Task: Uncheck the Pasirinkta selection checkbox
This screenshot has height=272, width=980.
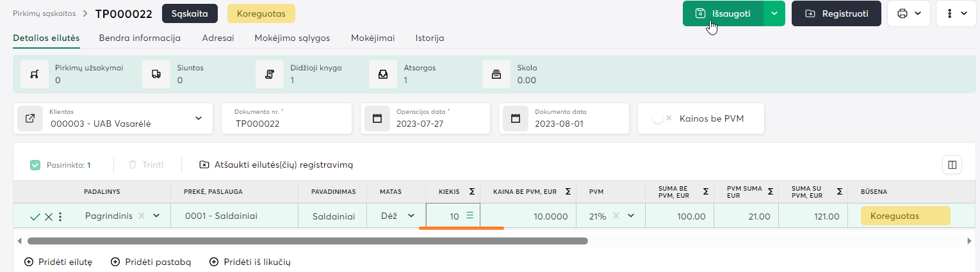Action: point(35,165)
